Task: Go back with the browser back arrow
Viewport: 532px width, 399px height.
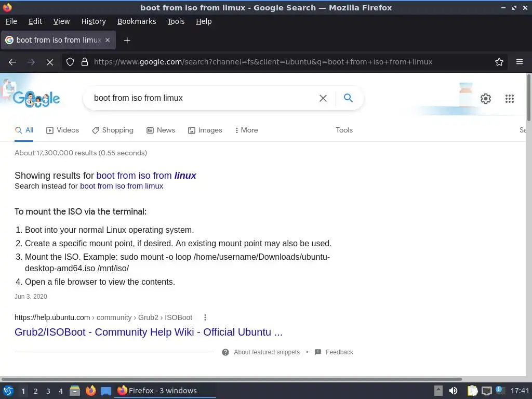Action: click(12, 62)
